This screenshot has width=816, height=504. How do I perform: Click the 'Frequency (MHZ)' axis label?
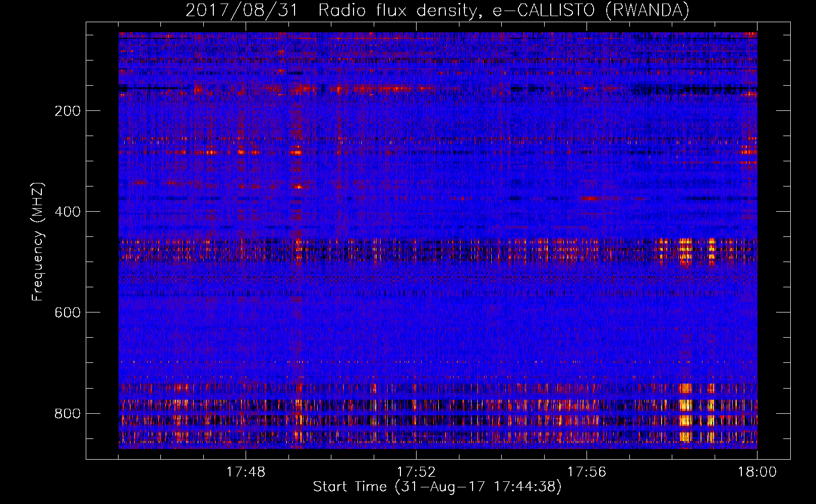pyautogui.click(x=38, y=242)
